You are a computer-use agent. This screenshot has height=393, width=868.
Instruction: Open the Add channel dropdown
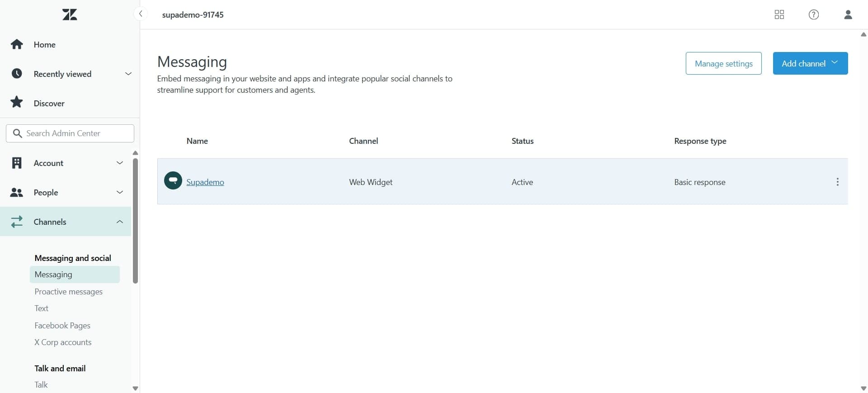click(x=810, y=63)
